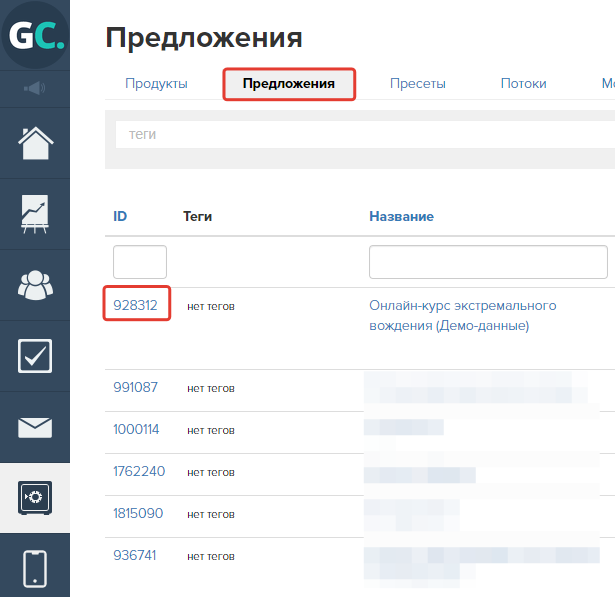Click 'нет тегов' in row 936741
615x597 pixels.
click(x=211, y=556)
